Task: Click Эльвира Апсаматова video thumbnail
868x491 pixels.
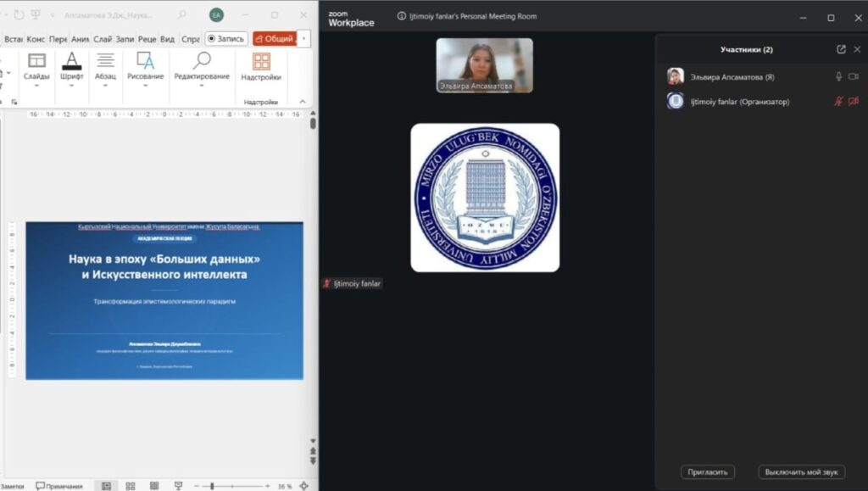Action: click(485, 64)
